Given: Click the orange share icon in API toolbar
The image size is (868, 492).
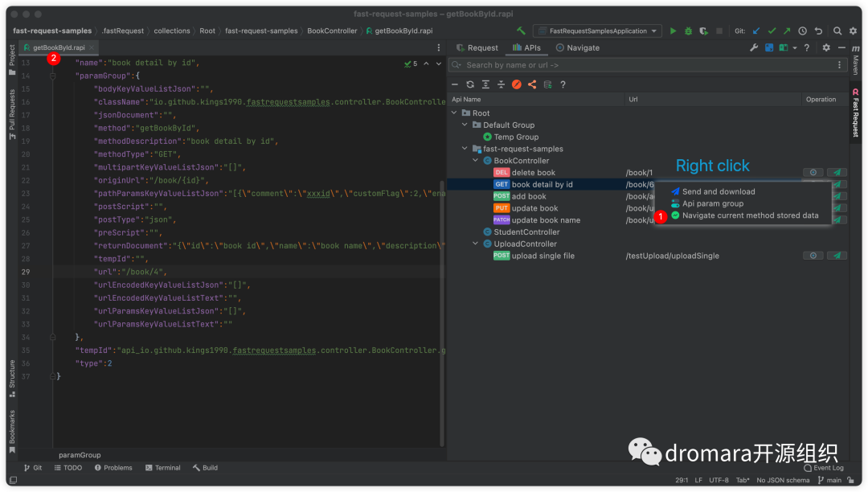Looking at the screenshot, I should (532, 84).
